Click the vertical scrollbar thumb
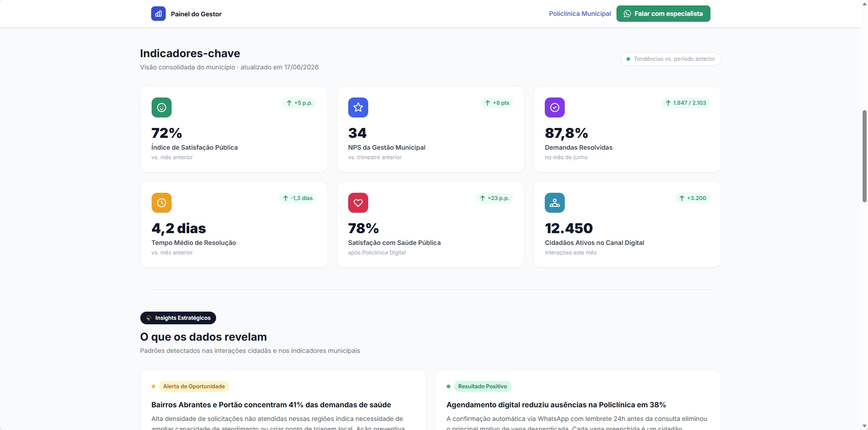Viewport: 868px width, 430px height. click(864, 156)
